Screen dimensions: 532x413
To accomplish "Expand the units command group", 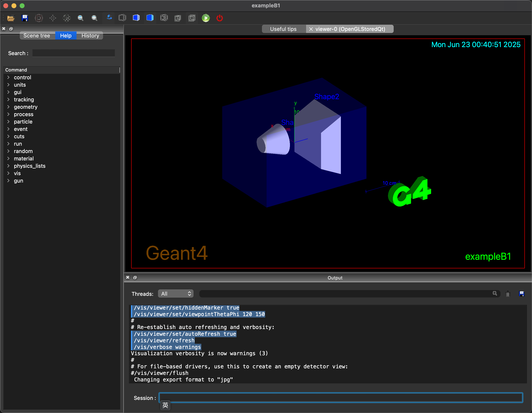I will coord(9,85).
